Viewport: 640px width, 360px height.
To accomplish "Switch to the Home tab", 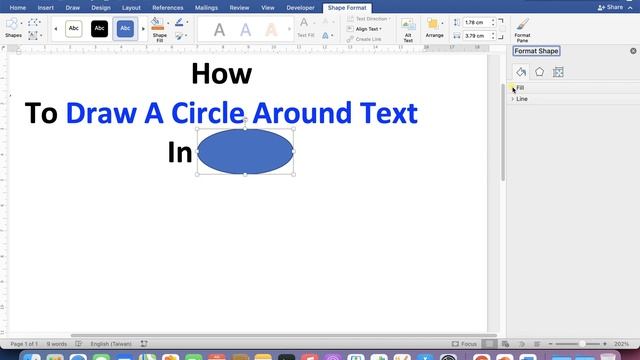I will (18, 8).
